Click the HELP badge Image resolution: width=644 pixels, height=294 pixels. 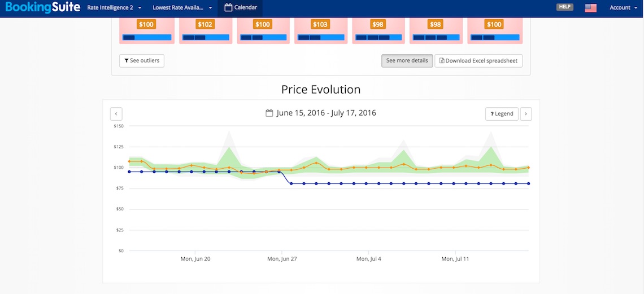(x=565, y=7)
